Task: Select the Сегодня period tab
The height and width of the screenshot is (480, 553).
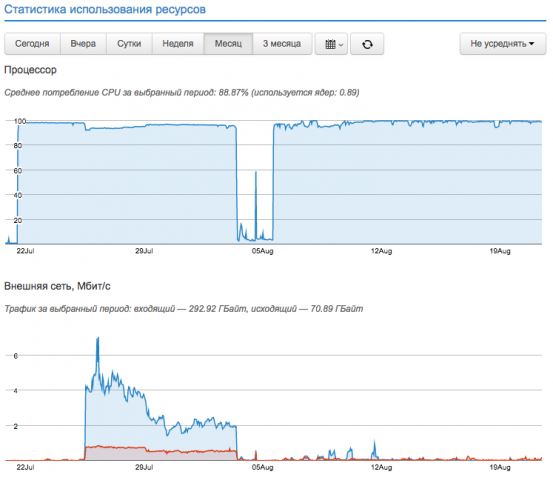Action: 32,44
